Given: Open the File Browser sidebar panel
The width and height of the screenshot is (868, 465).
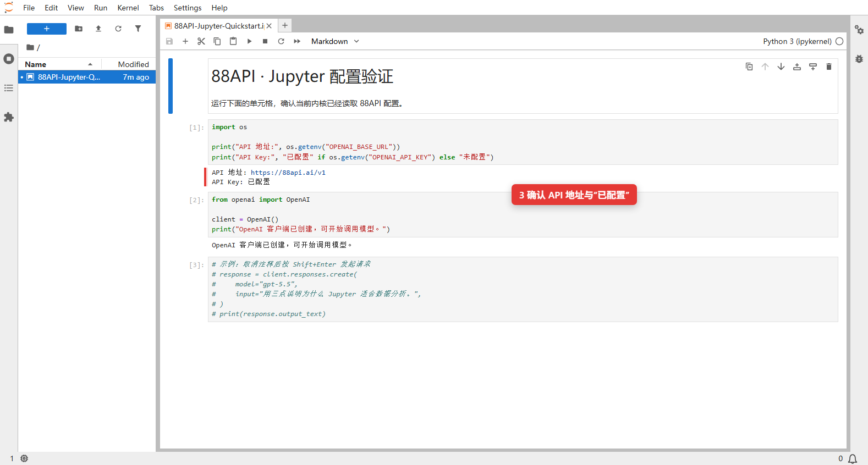Looking at the screenshot, I should click(9, 30).
